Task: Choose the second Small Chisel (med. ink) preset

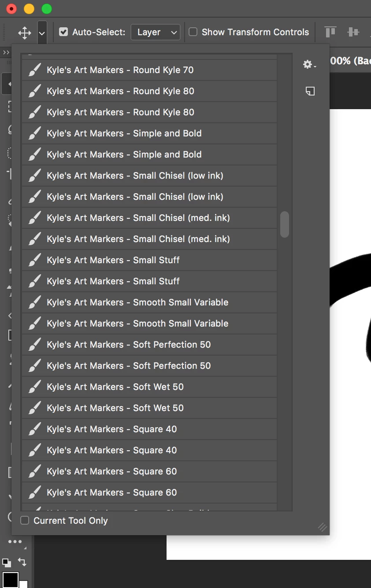Action: pyautogui.click(x=149, y=239)
